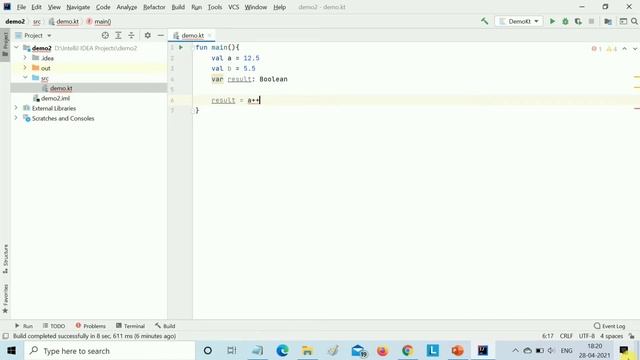Open Microsoft Edge from taskbar

click(282, 351)
